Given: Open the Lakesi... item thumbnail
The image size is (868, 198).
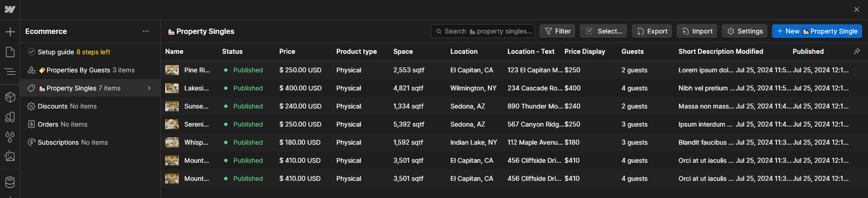Looking at the screenshot, I should pos(172,88).
